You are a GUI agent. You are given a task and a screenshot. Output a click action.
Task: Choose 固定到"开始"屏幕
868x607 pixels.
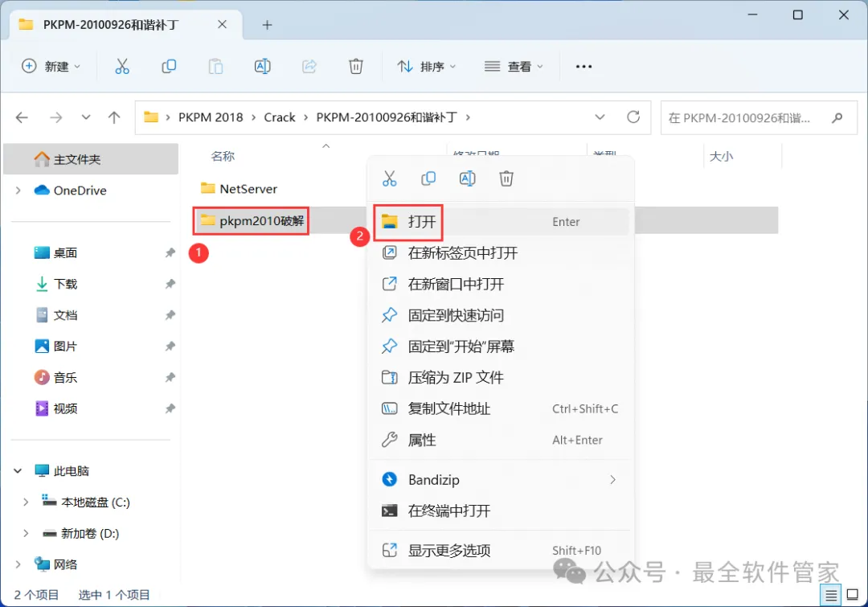(501, 347)
